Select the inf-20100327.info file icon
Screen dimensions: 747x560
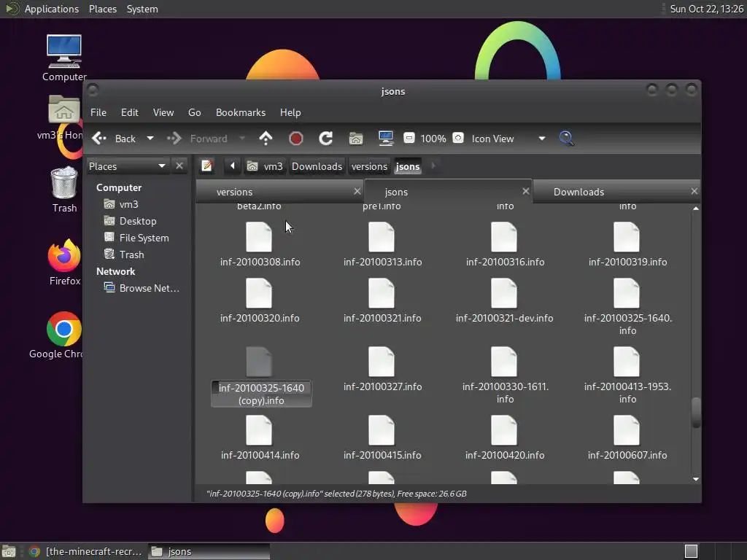point(382,362)
